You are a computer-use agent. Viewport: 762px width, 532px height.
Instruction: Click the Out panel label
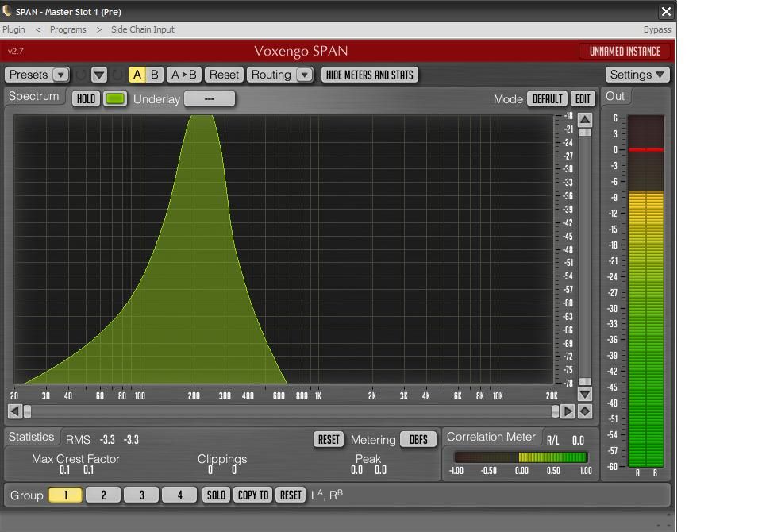614,96
